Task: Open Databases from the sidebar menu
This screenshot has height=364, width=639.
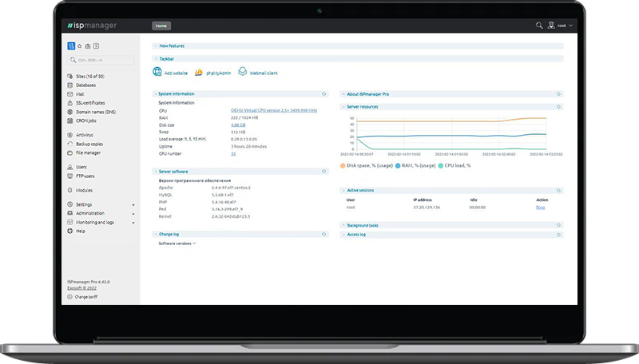Action: (x=85, y=85)
